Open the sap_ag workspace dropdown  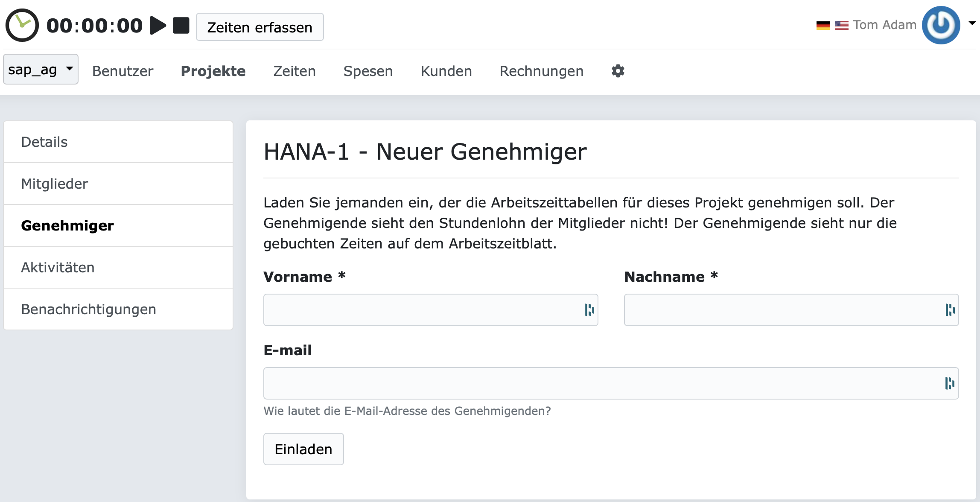point(40,69)
